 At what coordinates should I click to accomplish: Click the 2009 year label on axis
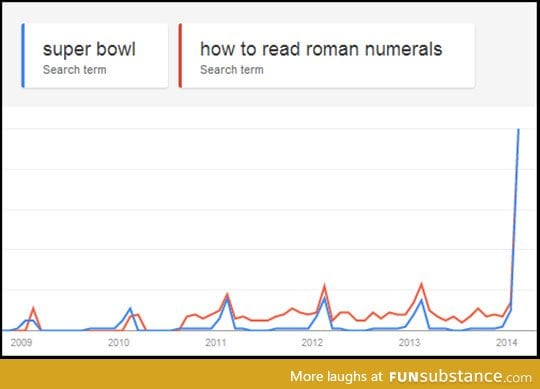[x=21, y=343]
